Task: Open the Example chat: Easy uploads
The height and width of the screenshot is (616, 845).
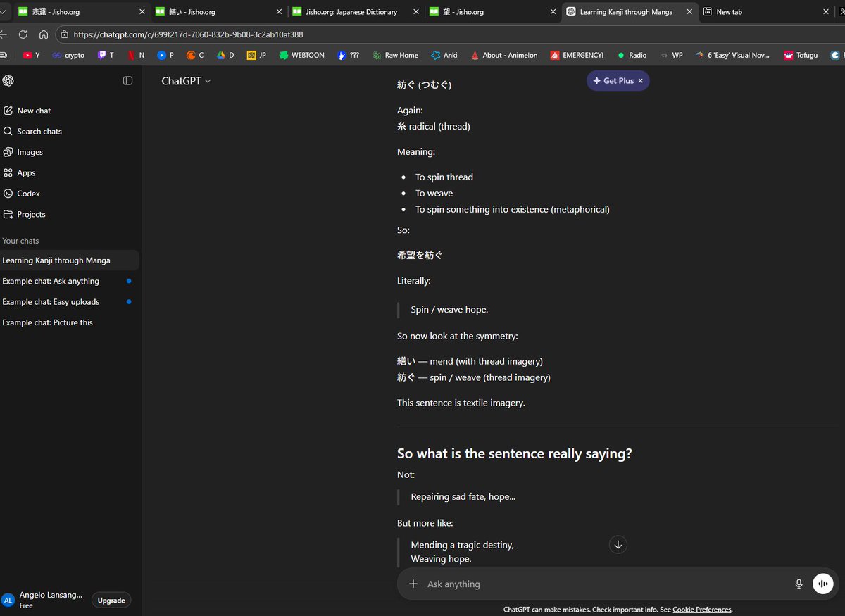Action: pyautogui.click(x=69, y=302)
